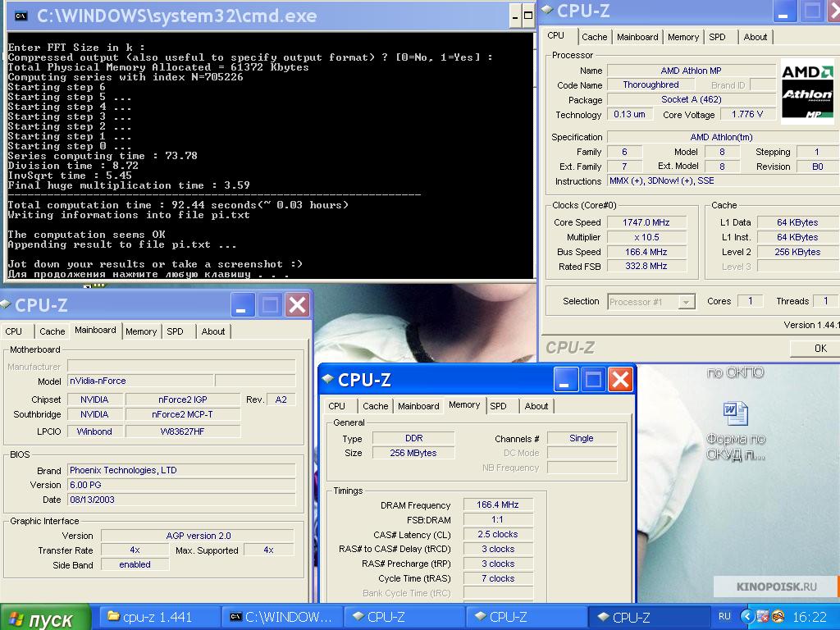Click the Channels # value Single
Image resolution: width=840 pixels, height=630 pixels.
(x=582, y=438)
